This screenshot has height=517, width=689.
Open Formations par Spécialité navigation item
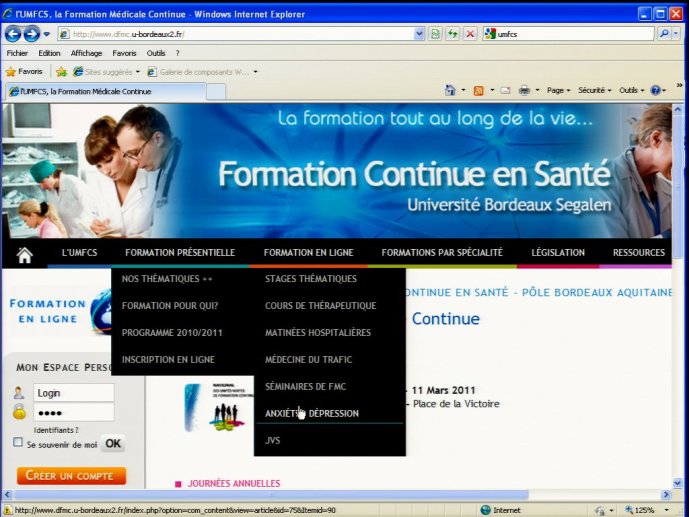(x=442, y=253)
